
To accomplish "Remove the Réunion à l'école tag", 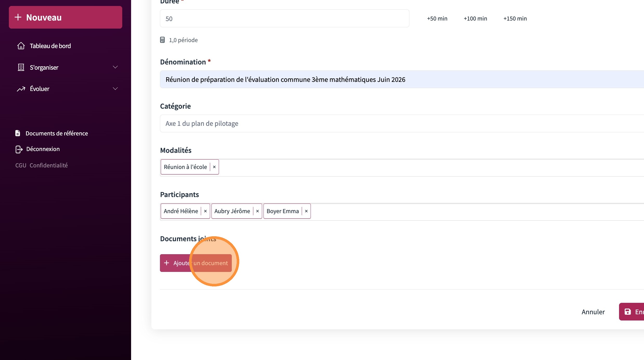I will pyautogui.click(x=214, y=167).
